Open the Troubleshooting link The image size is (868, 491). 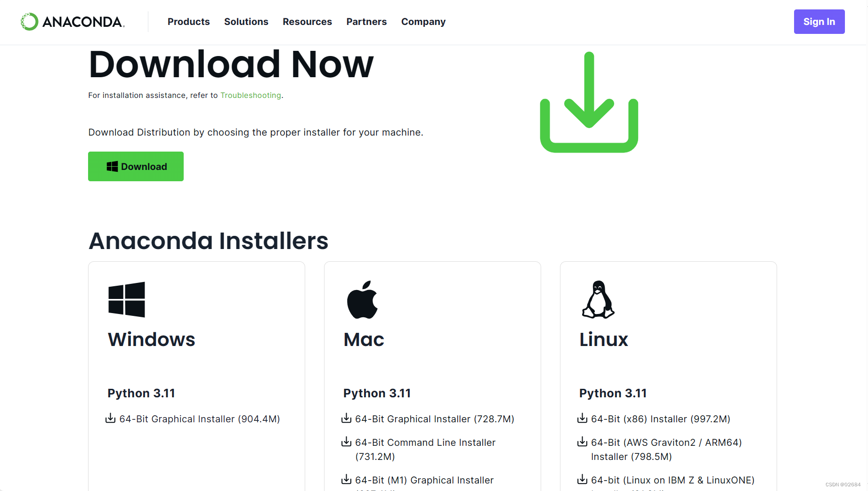pyautogui.click(x=251, y=95)
